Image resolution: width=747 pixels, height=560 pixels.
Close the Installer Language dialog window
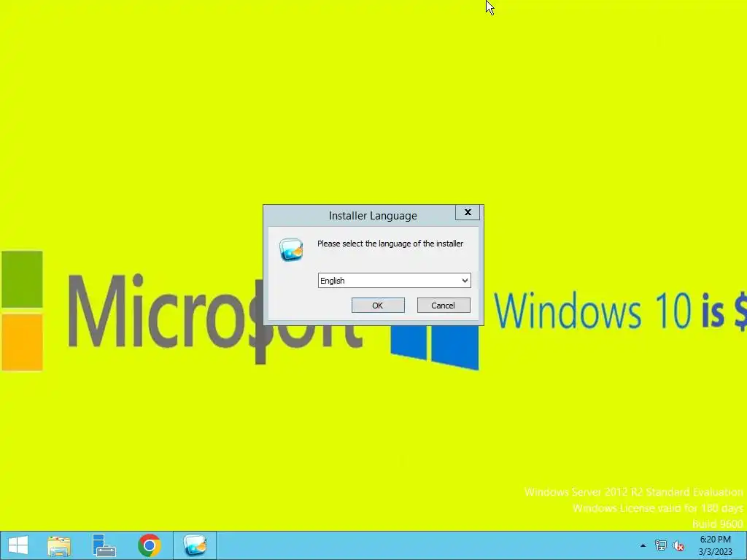click(468, 212)
